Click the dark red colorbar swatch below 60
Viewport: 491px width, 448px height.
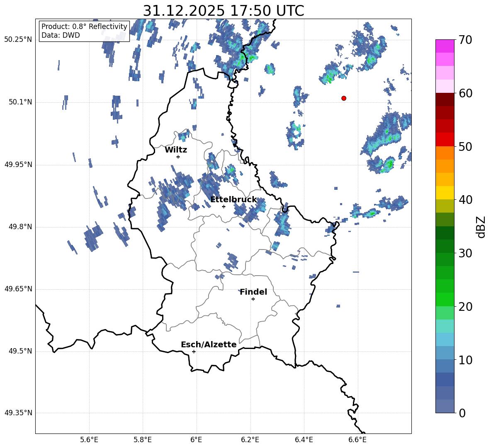pyautogui.click(x=445, y=99)
